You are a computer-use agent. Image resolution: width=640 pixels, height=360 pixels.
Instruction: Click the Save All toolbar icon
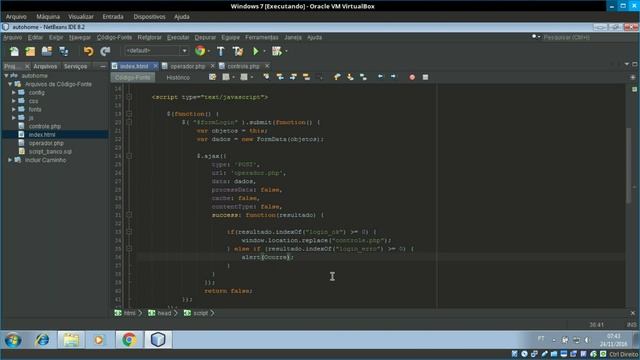point(64,51)
